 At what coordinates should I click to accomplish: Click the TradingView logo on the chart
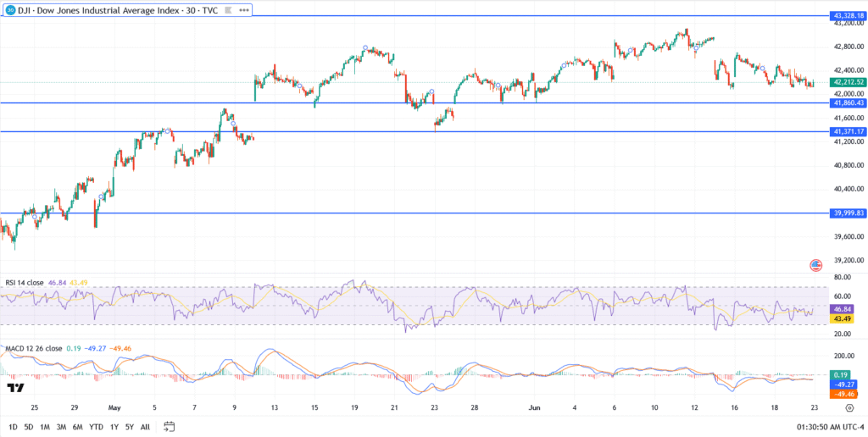click(x=14, y=388)
